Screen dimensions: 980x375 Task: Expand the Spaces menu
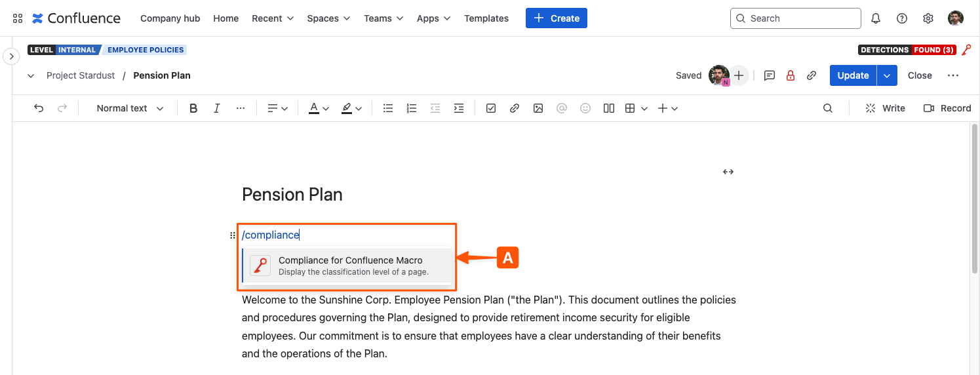pos(328,18)
